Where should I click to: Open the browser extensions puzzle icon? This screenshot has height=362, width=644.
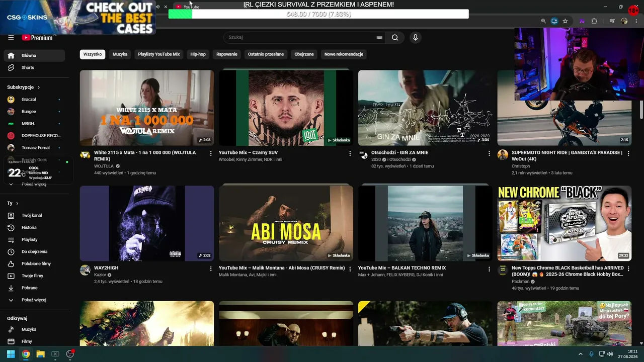[x=594, y=21]
